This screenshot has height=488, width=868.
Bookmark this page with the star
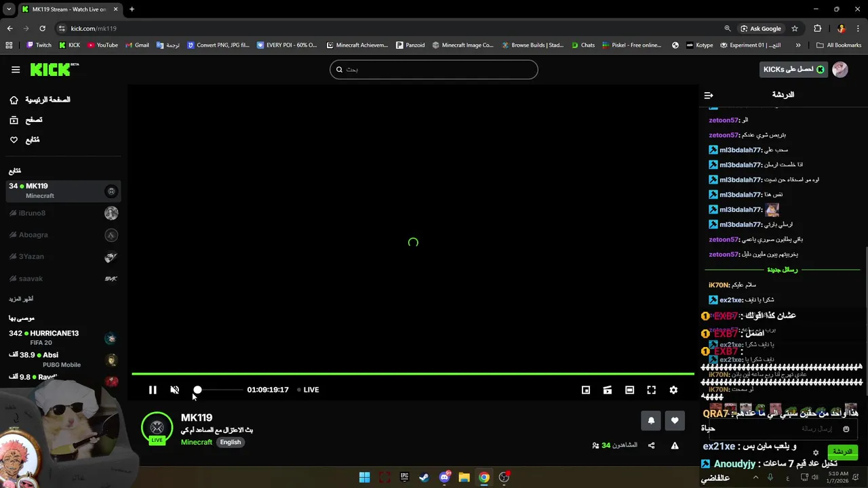[795, 28]
